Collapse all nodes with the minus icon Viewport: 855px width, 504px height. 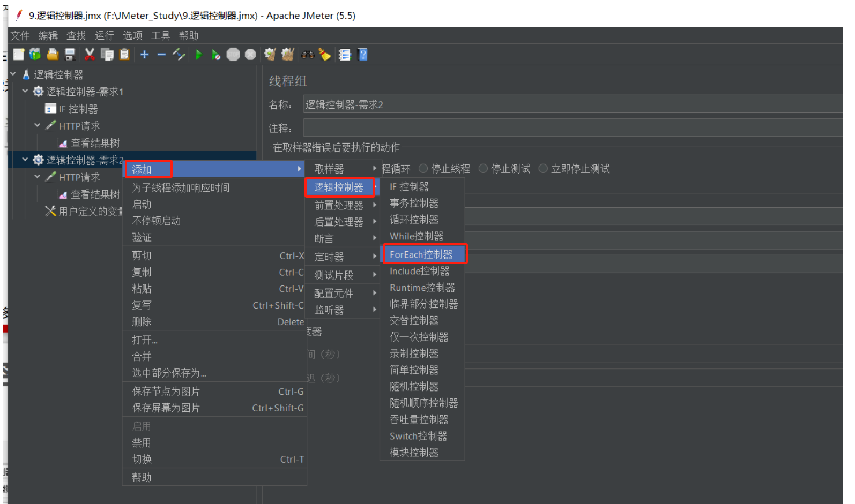161,55
